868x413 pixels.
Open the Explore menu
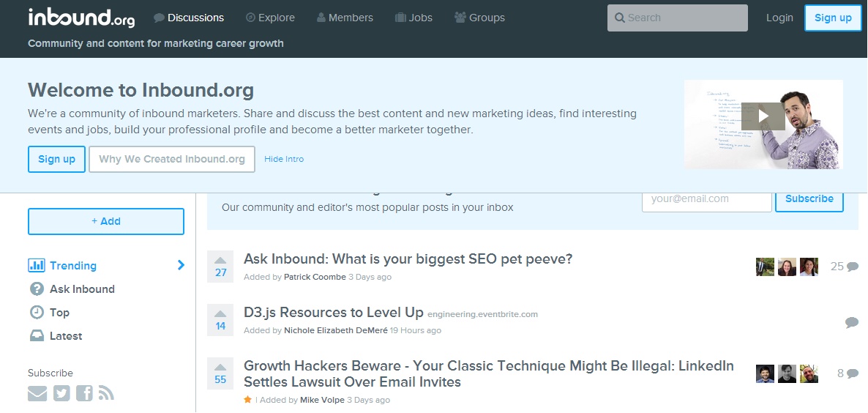[x=270, y=18]
